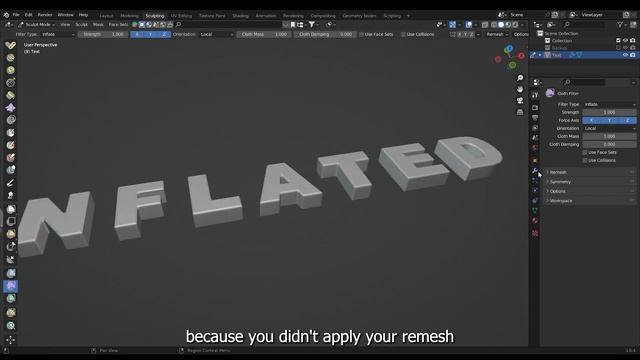This screenshot has height=360, width=640.
Task: Adjust the Strength slider in header
Action: 103,34
